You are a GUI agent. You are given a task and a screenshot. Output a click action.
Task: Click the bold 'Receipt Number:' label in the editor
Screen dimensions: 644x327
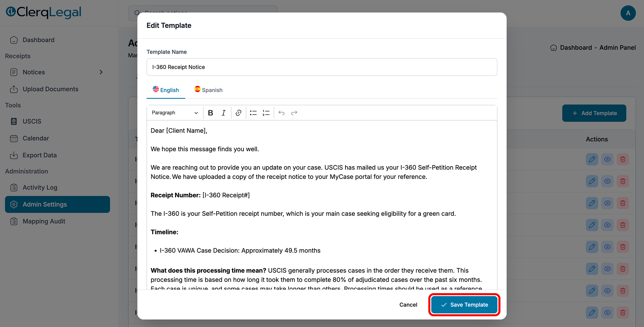pyautogui.click(x=175, y=195)
